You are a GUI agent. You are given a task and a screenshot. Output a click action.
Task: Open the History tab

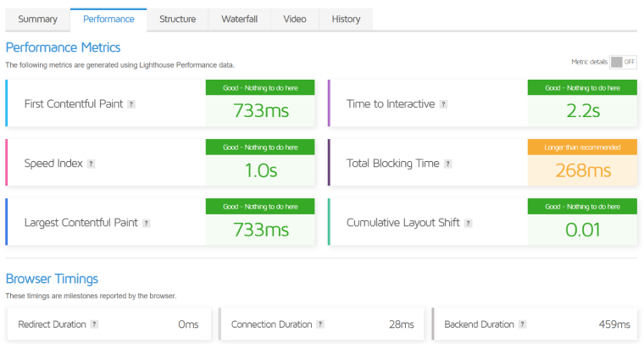[x=346, y=19]
